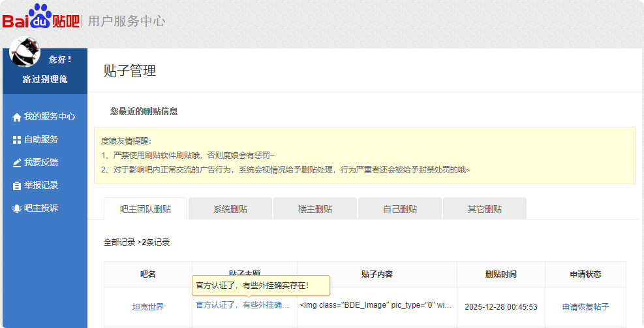Screen dimensions: 644x328
Task: Go to 举报记录 in the sidebar
Action: 41,185
